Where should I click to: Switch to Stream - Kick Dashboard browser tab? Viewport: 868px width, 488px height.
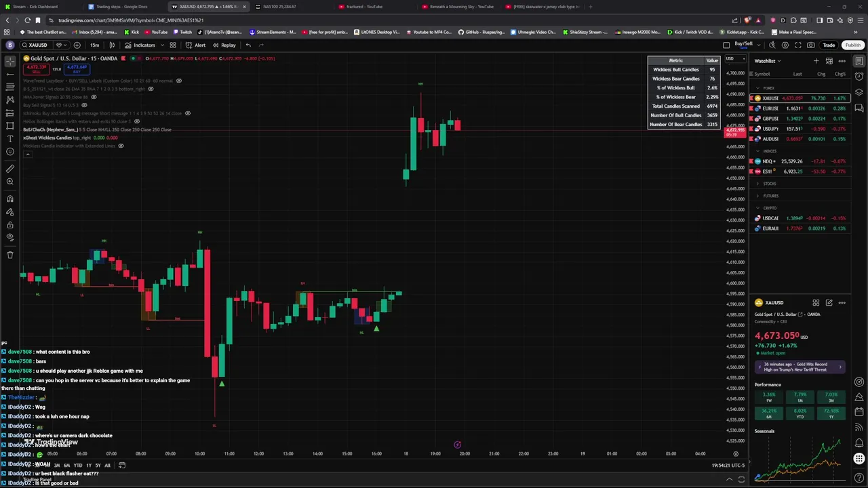coord(41,7)
